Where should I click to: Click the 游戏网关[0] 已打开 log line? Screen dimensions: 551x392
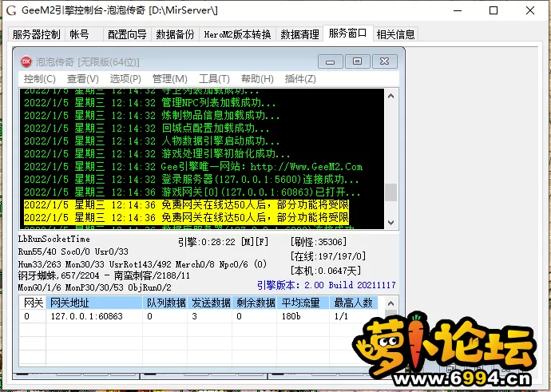[192, 192]
